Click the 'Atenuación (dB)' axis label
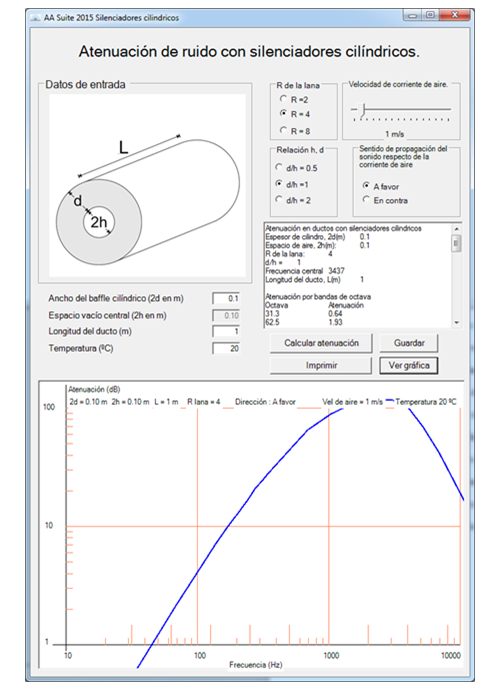500x690 pixels. (94, 389)
